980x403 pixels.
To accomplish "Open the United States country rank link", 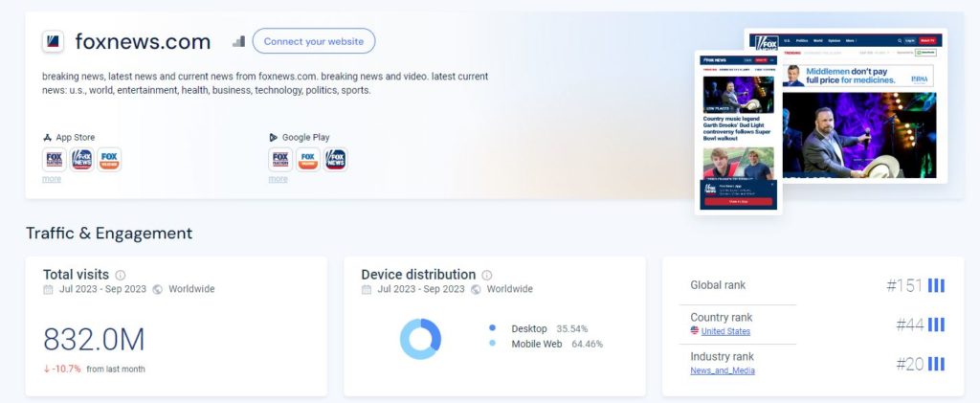I will pyautogui.click(x=725, y=331).
